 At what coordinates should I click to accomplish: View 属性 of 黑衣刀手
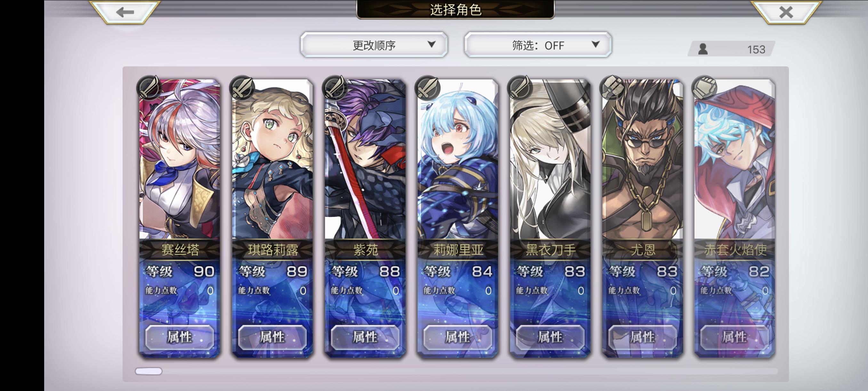point(550,337)
